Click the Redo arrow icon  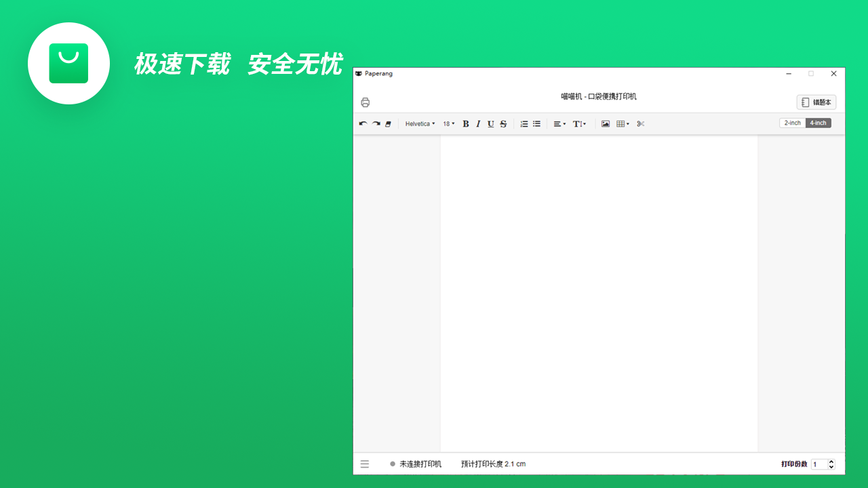click(x=375, y=123)
